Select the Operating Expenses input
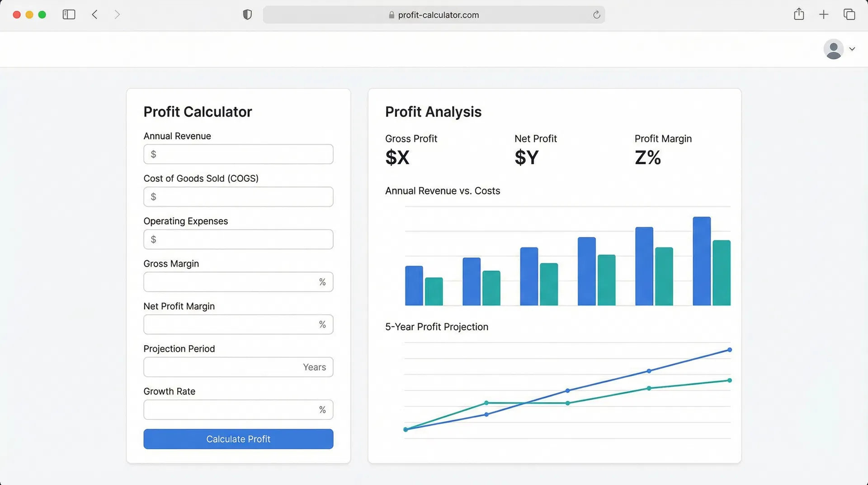Image resolution: width=868 pixels, height=485 pixels. (x=238, y=239)
